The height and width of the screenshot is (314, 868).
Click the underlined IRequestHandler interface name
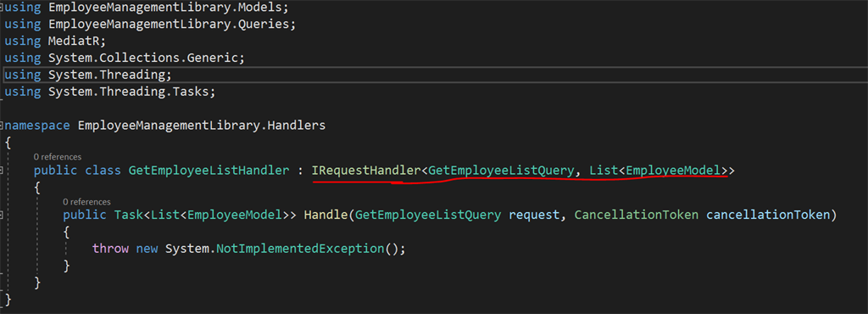tap(366, 171)
